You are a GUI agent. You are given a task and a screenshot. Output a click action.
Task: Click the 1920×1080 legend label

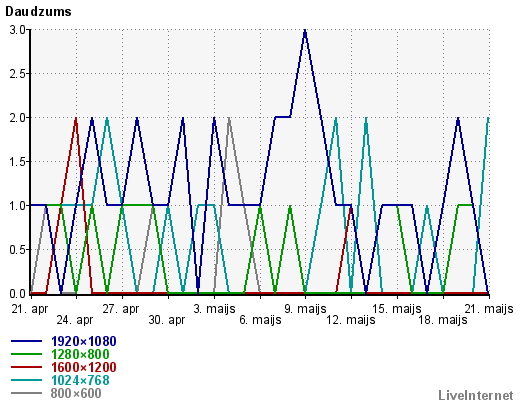pyautogui.click(x=84, y=341)
